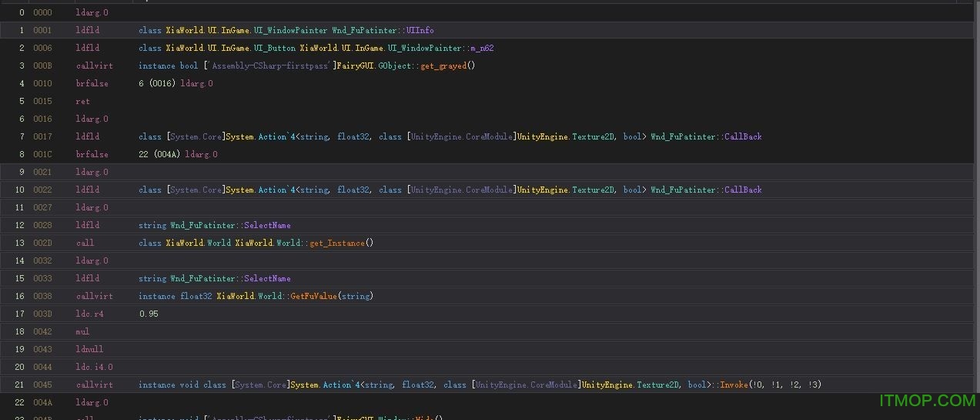Click the 0.95 operand value

[149, 314]
